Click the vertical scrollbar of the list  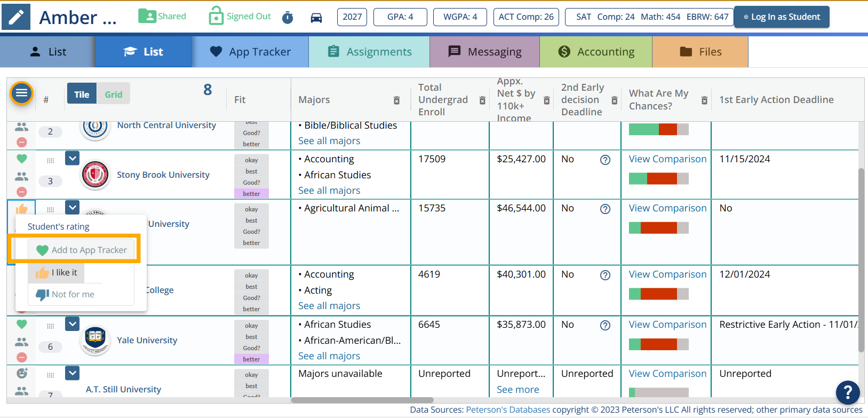point(861,259)
